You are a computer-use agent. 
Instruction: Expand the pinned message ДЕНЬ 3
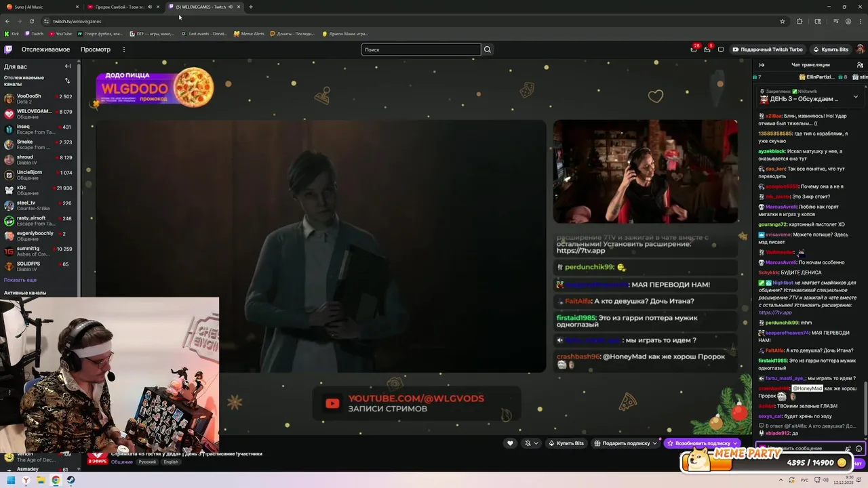tap(855, 97)
